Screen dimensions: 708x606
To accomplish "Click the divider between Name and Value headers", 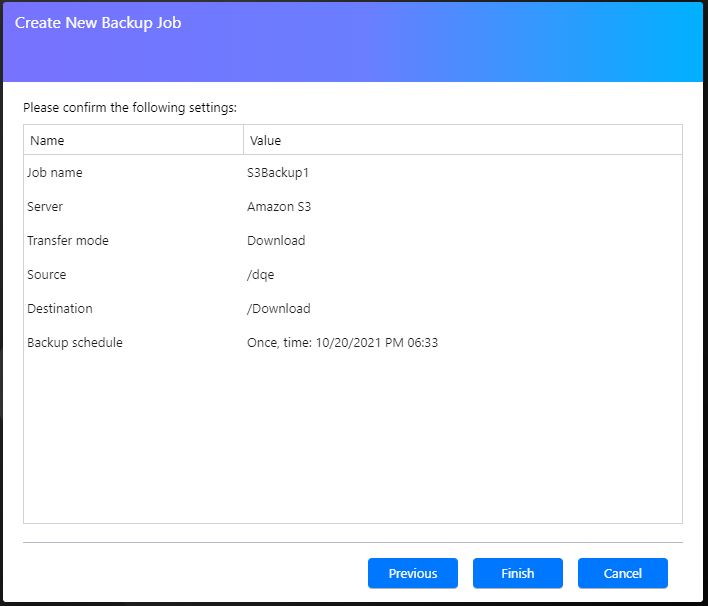I will [243, 141].
